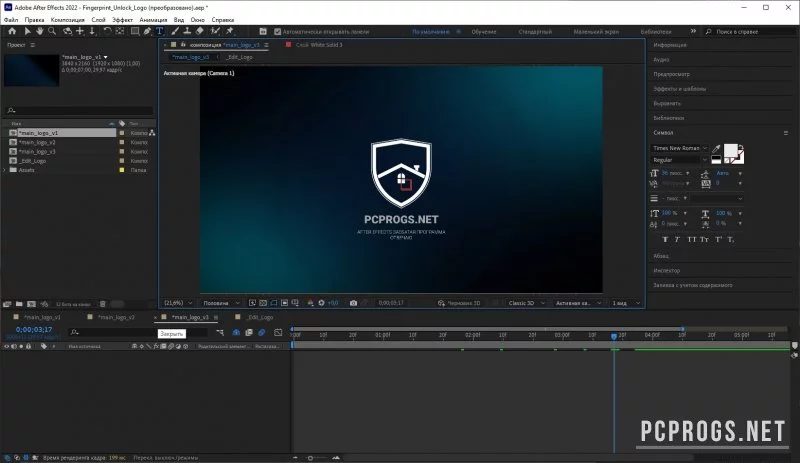This screenshot has height=463, width=800.
Task: Select the Puppet Pin tool
Action: [230, 31]
